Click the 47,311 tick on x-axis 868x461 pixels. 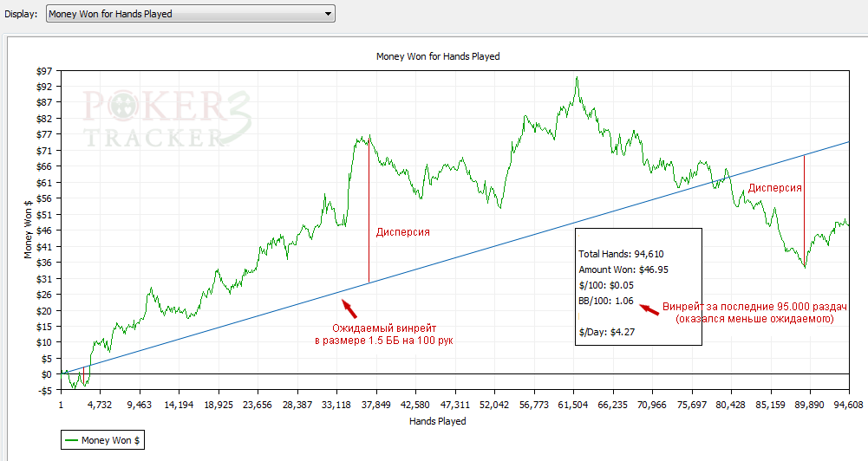click(x=455, y=404)
